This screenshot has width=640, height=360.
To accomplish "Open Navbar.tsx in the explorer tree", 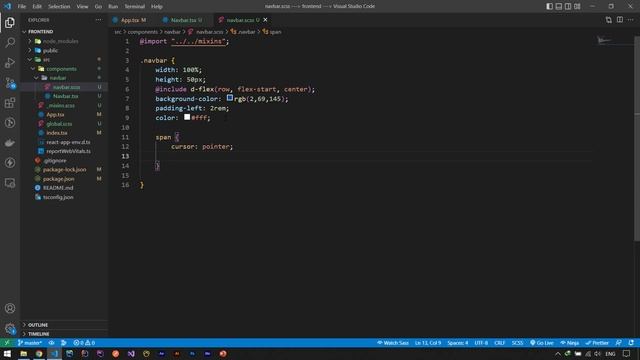I will [65, 96].
